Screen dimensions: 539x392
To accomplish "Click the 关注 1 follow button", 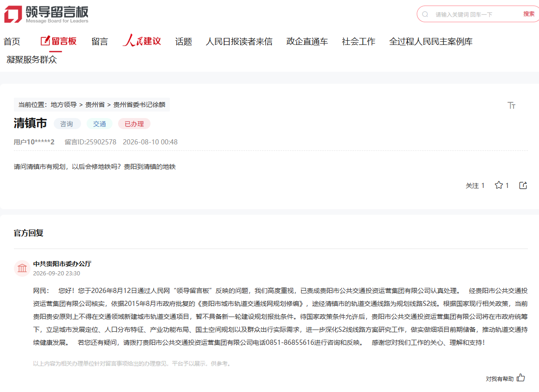I will 475,186.
